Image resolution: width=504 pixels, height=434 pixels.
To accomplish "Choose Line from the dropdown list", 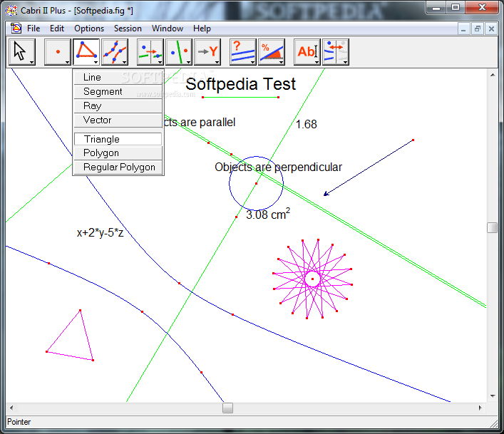I will (118, 78).
